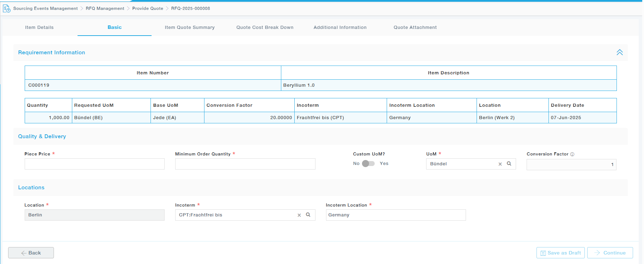Click the No label of Custom UoM
Screen dimensions: 644x264
(x=356, y=164)
